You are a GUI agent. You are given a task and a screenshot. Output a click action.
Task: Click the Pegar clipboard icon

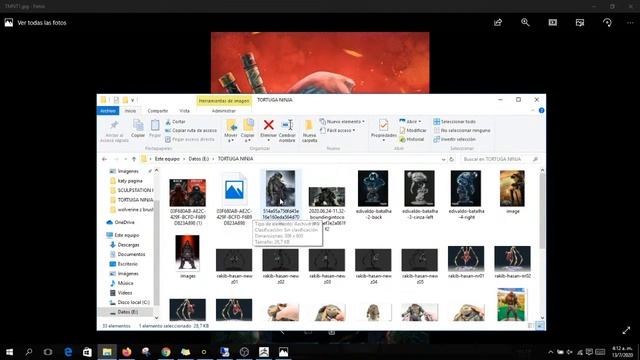tap(155, 125)
